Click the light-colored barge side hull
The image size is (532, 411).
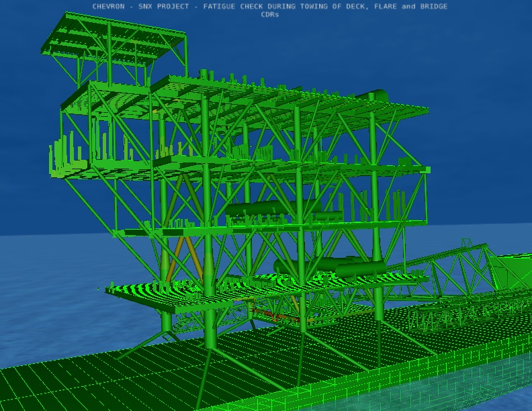pos(470,383)
